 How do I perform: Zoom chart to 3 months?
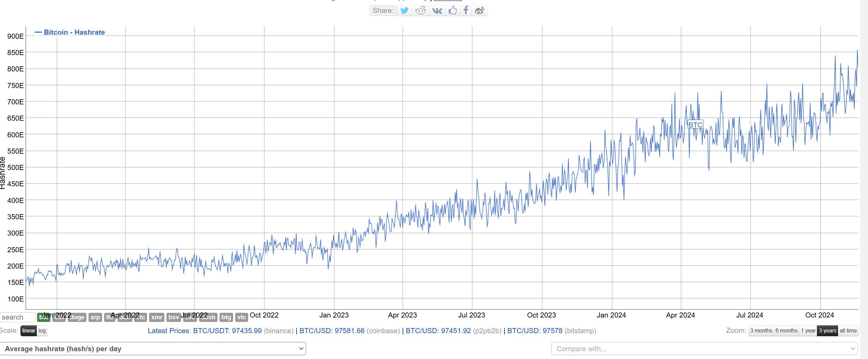click(x=761, y=331)
